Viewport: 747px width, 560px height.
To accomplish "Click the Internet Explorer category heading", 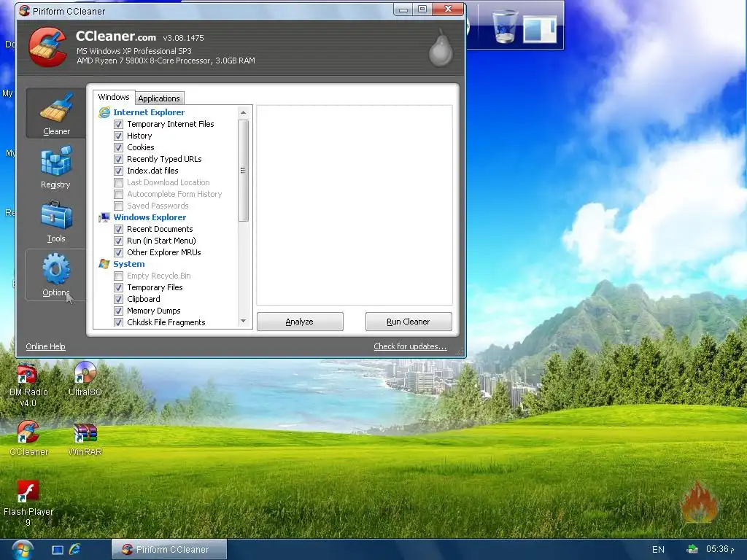I will (149, 112).
